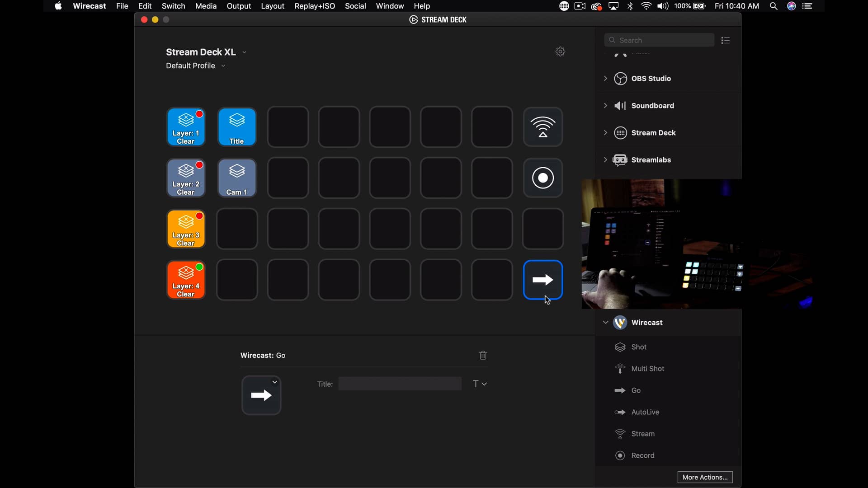Viewport: 868px width, 488px height.
Task: Select the Cam 1 key on the grid
Action: point(237,178)
